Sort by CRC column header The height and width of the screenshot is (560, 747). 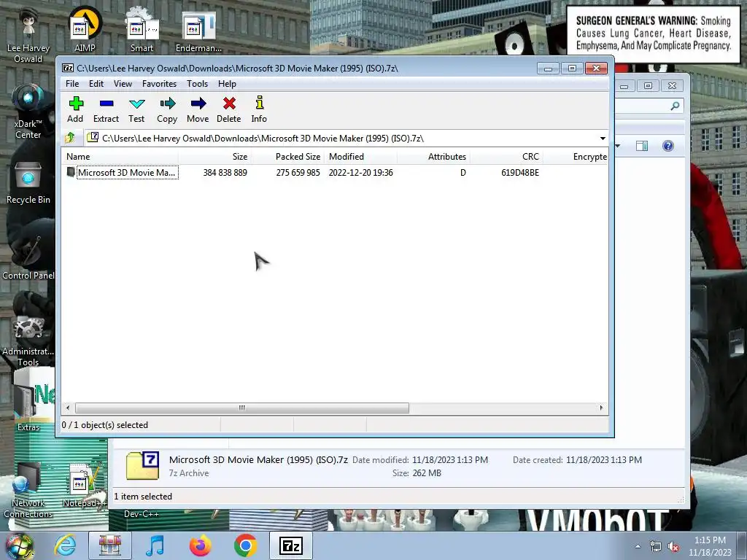(x=506, y=157)
